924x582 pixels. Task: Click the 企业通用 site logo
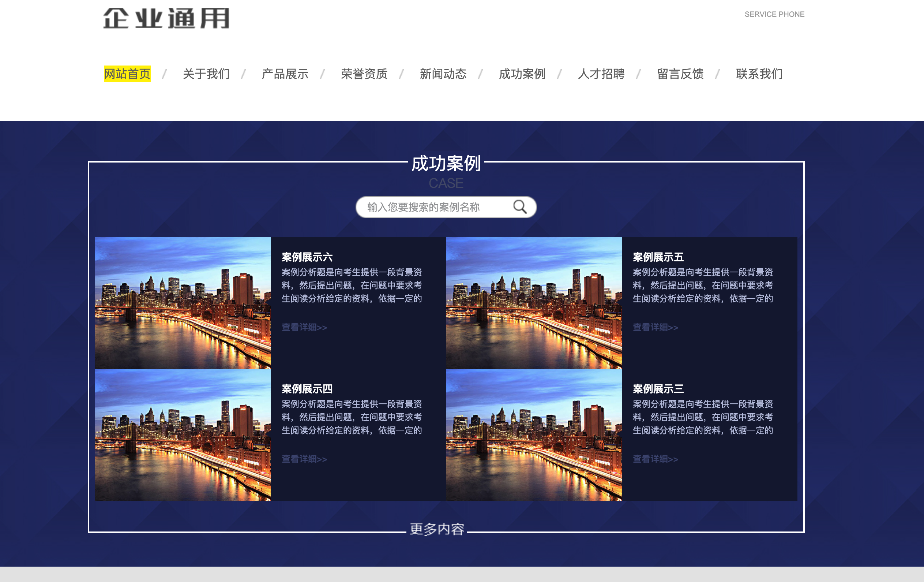coord(166,18)
